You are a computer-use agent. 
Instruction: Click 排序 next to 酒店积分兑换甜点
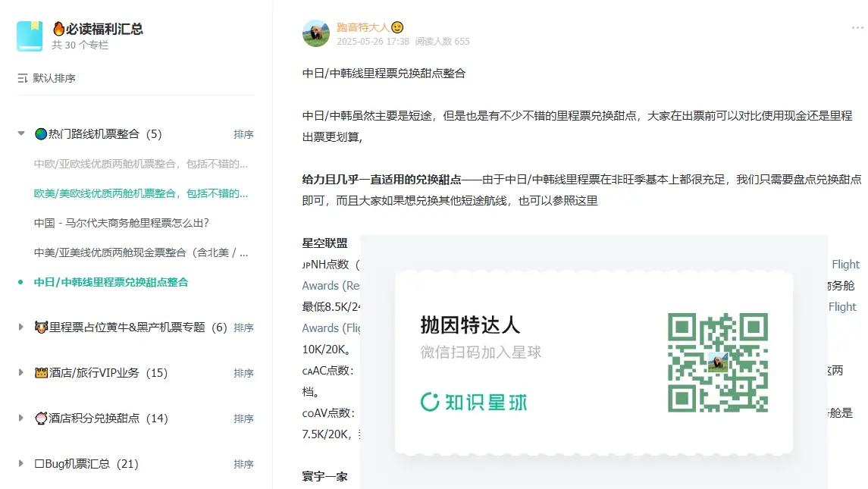(243, 418)
